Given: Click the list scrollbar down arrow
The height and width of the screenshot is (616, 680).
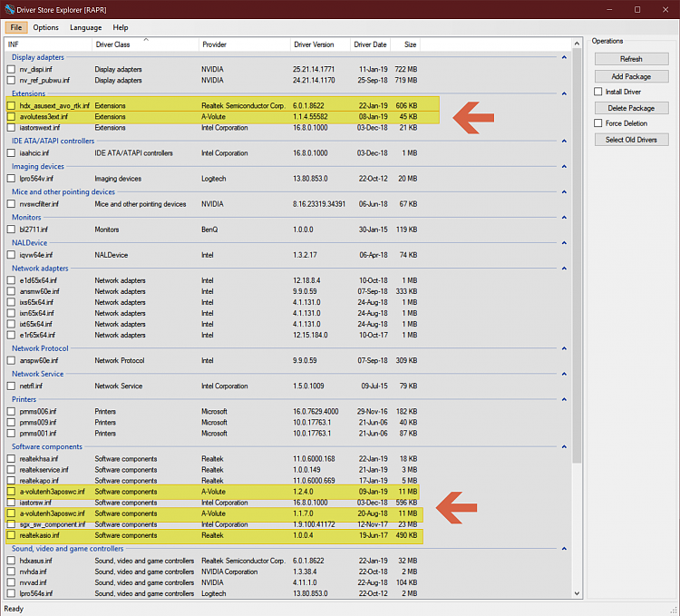Looking at the screenshot, I should coord(577,593).
